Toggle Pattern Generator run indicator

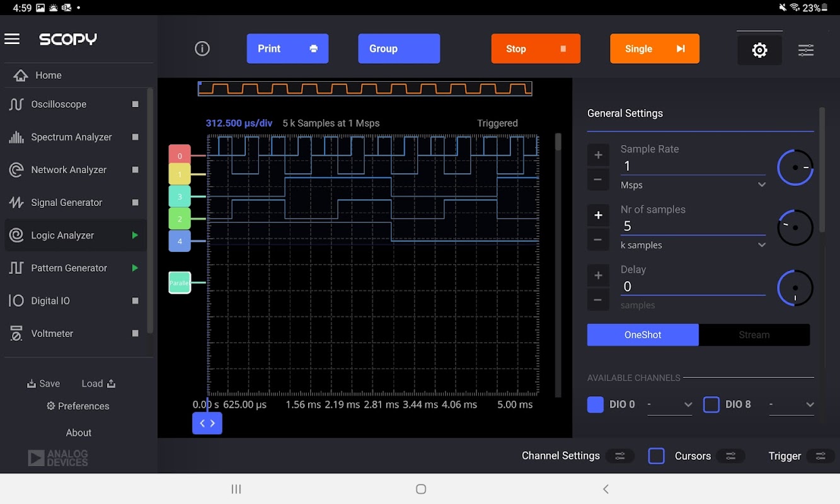[x=135, y=268]
